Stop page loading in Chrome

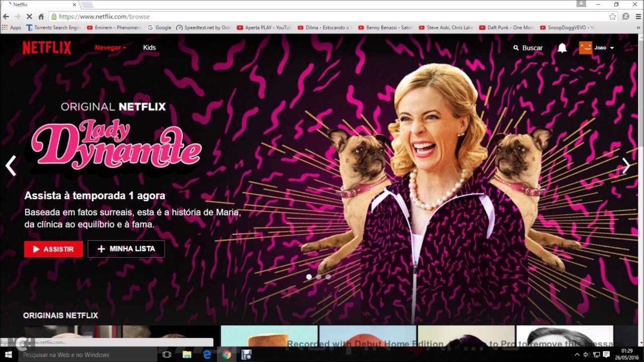pos(29,17)
